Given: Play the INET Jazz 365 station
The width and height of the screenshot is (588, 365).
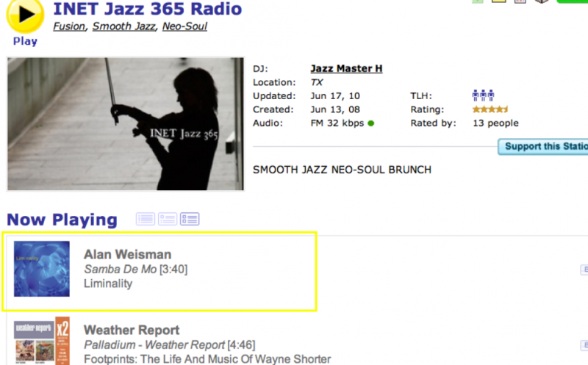Looking at the screenshot, I should click(25, 15).
